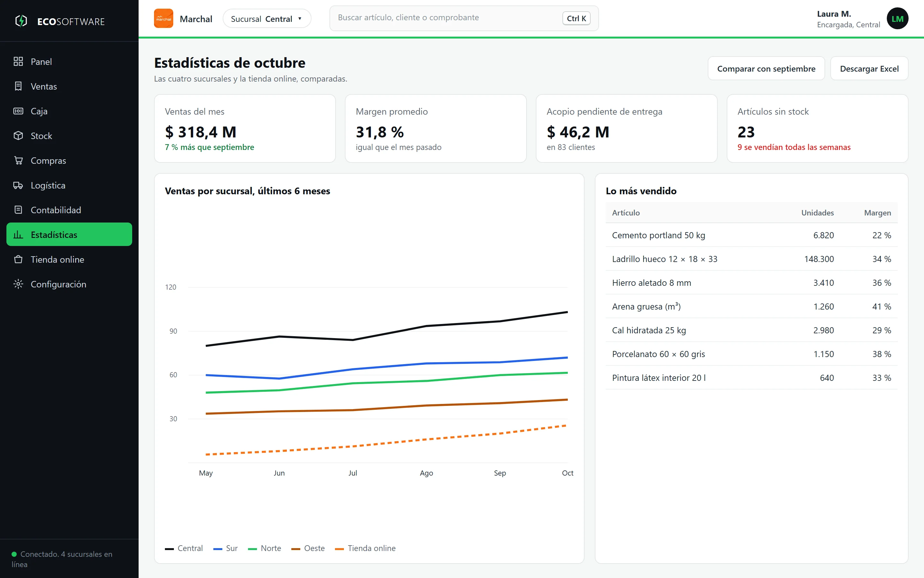924x578 pixels.
Task: Open Ventas in the sidebar menu
Action: click(x=69, y=86)
